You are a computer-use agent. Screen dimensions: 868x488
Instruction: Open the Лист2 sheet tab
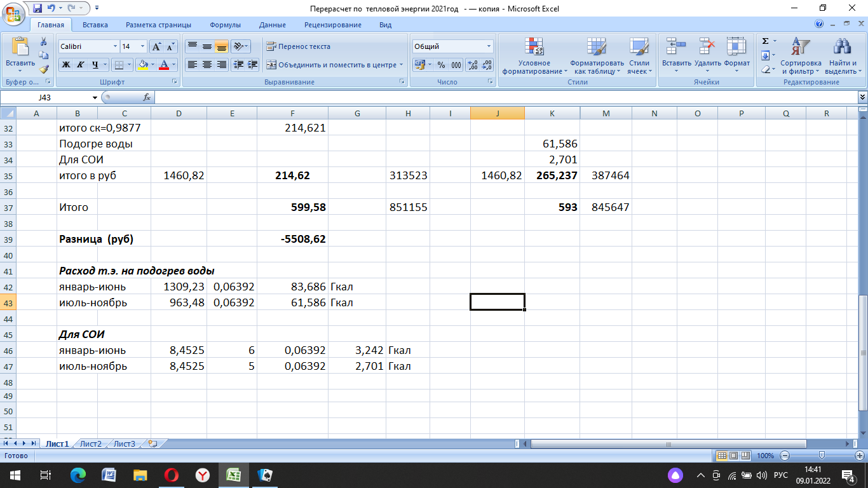pos(90,444)
